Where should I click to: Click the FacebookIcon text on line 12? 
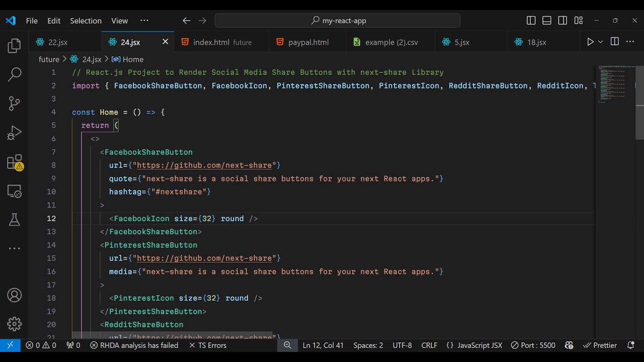[141, 219]
